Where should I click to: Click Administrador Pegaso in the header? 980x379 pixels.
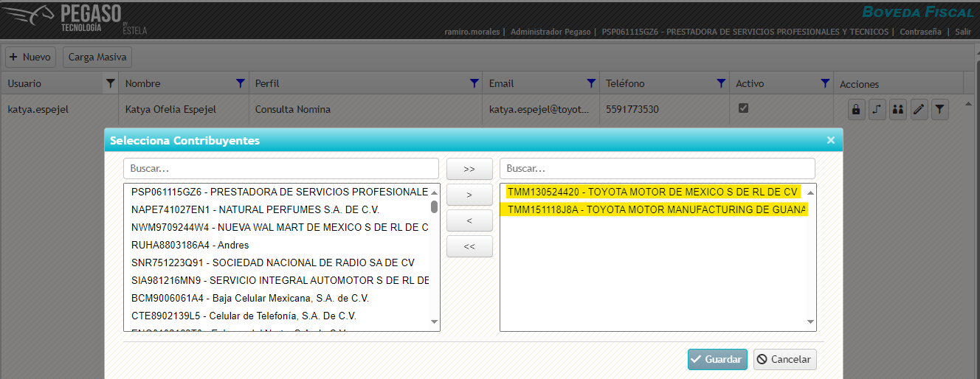coord(551,32)
